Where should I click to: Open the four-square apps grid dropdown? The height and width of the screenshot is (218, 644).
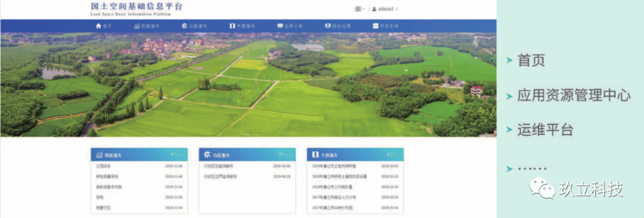point(360,8)
